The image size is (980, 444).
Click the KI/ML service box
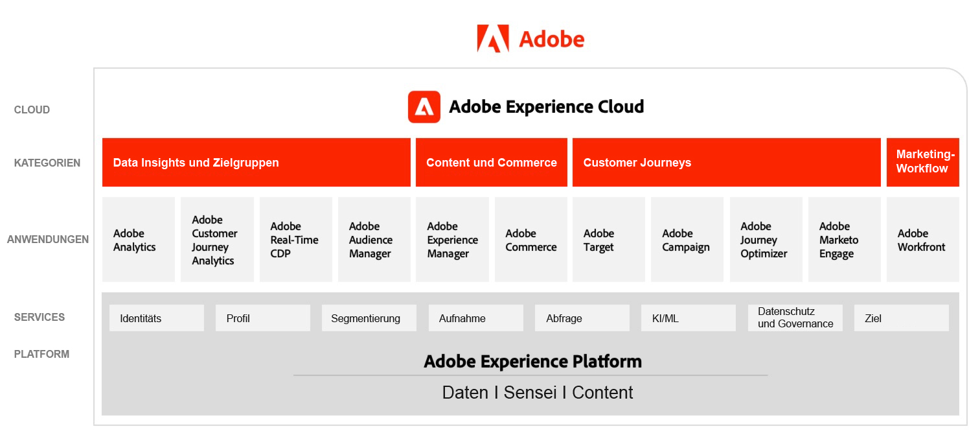click(x=689, y=318)
